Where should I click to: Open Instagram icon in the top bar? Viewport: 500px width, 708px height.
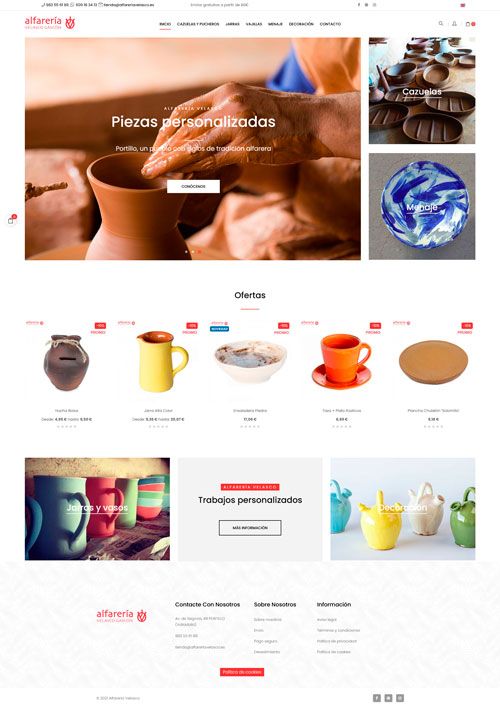(374, 5)
